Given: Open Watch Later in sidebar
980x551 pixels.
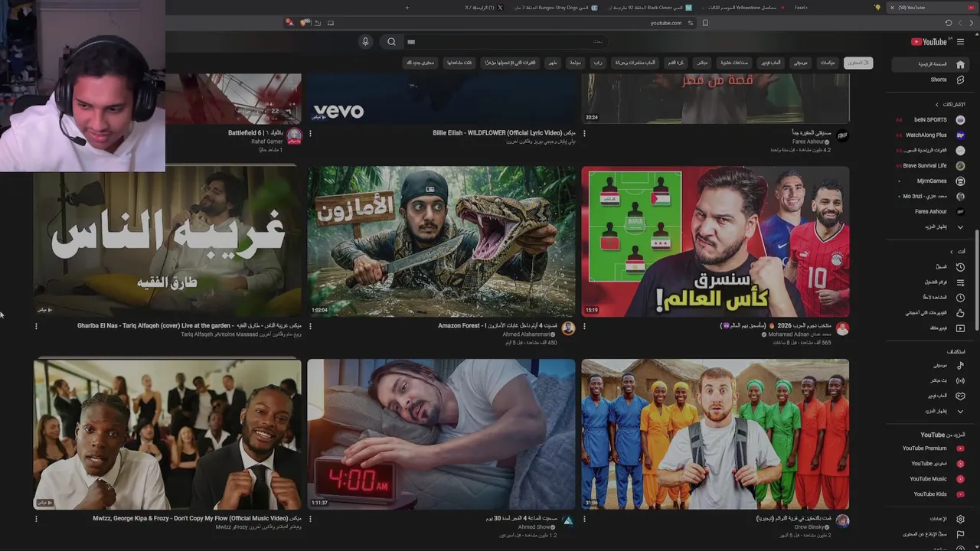Looking at the screenshot, I should tap(930, 297).
